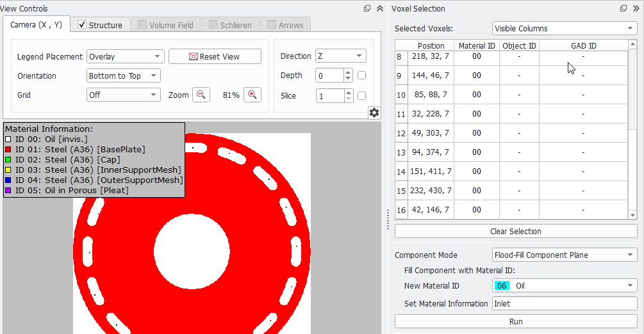The height and width of the screenshot is (334, 644).
Task: Open the Orientation dropdown
Action: tap(123, 76)
